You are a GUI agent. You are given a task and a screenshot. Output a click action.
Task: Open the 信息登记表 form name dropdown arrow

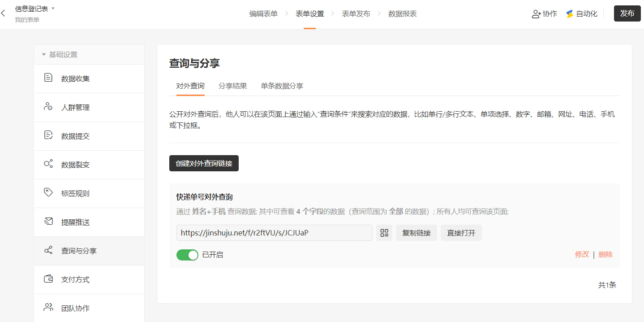point(53,9)
